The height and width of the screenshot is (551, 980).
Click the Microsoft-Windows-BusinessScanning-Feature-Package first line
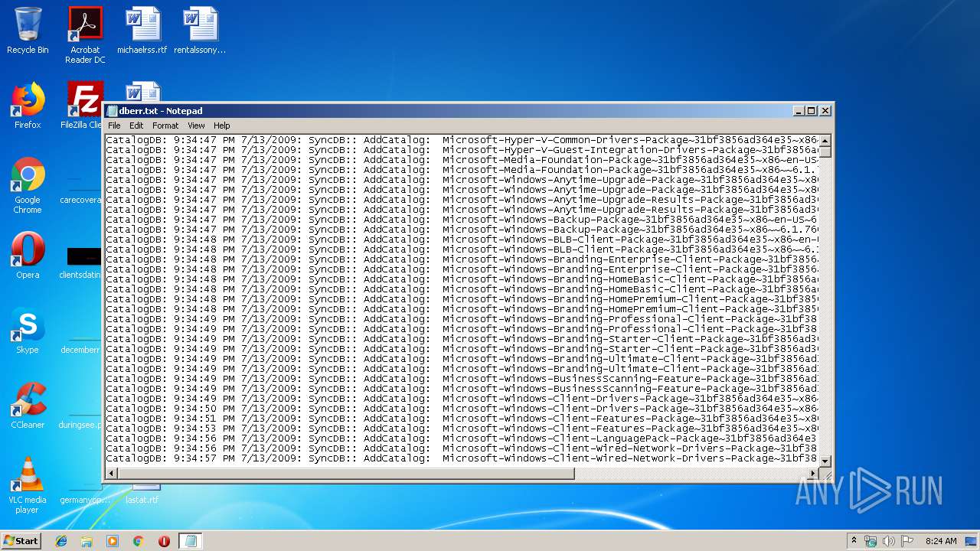coord(462,379)
